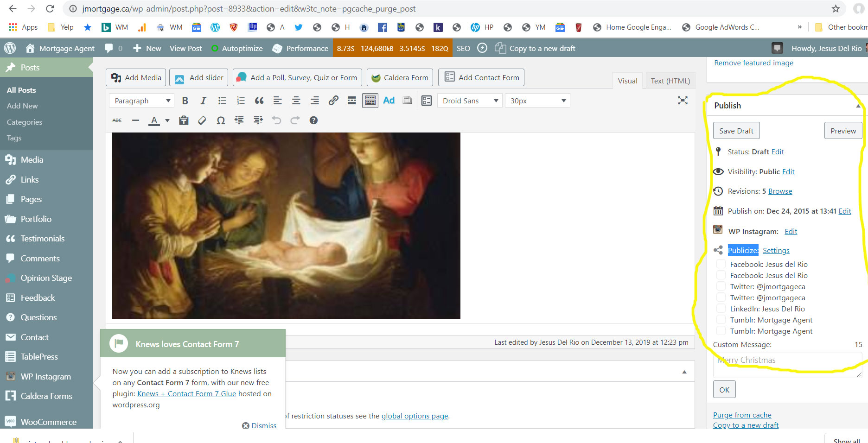This screenshot has width=868, height=443.
Task: Bookmark this page with the star icon
Action: point(836,9)
